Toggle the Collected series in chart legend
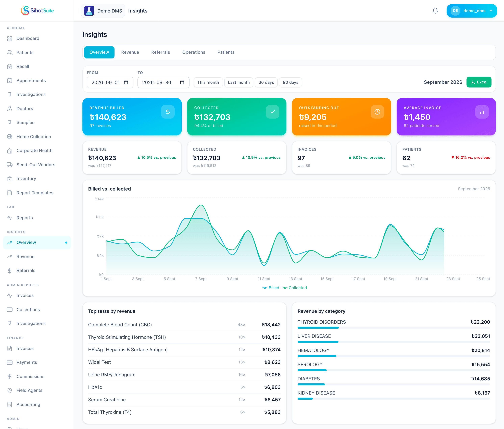Screen dimensions: 504x429 pyautogui.click(x=295, y=288)
